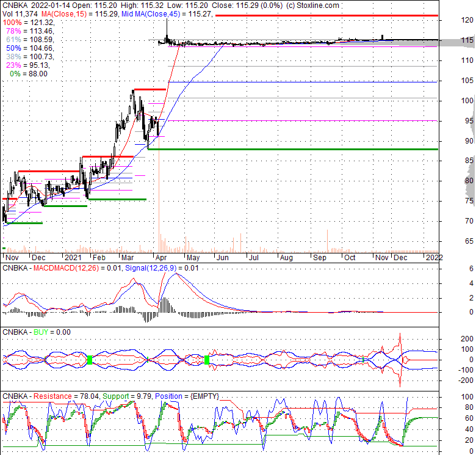The image size is (476, 455).
Task: Click the first green BUY signal marker near February
Action: [x=90, y=360]
